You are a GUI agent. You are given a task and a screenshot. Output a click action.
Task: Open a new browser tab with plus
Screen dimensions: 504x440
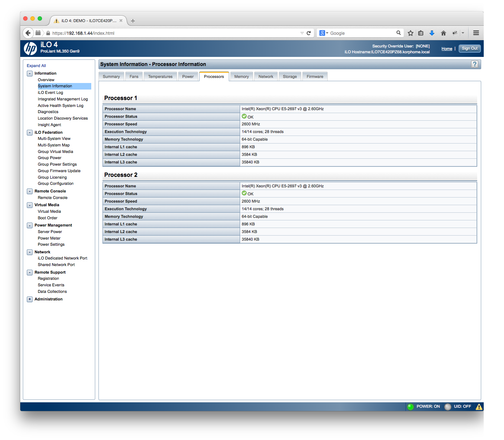133,21
